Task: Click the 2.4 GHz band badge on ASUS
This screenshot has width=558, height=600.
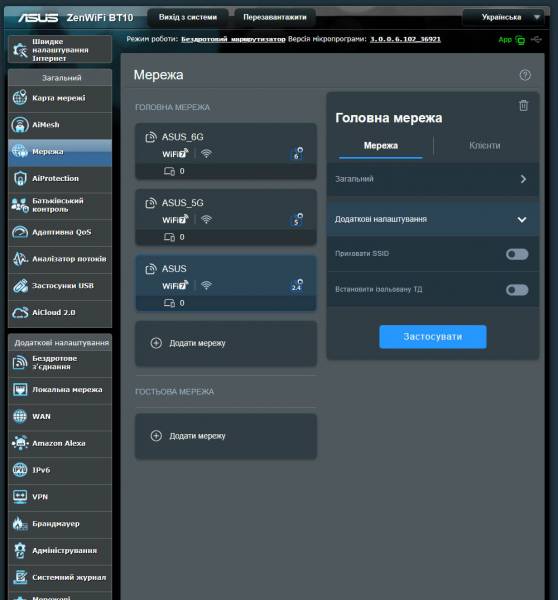Action: [297, 285]
